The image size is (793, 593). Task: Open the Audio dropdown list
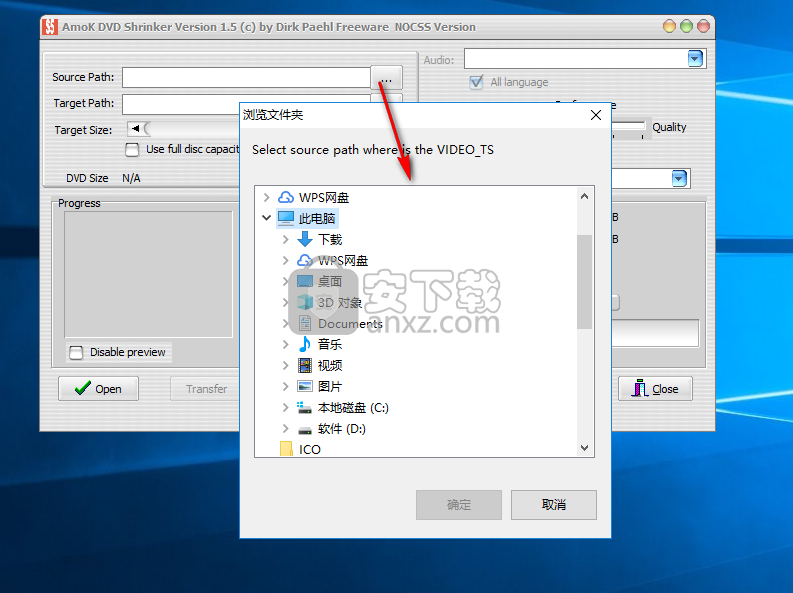tap(695, 59)
